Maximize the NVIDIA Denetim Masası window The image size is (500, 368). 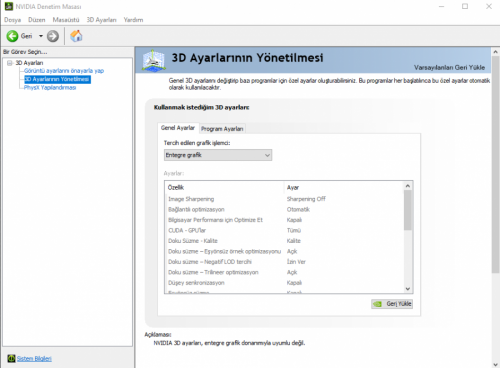tap(465, 6)
